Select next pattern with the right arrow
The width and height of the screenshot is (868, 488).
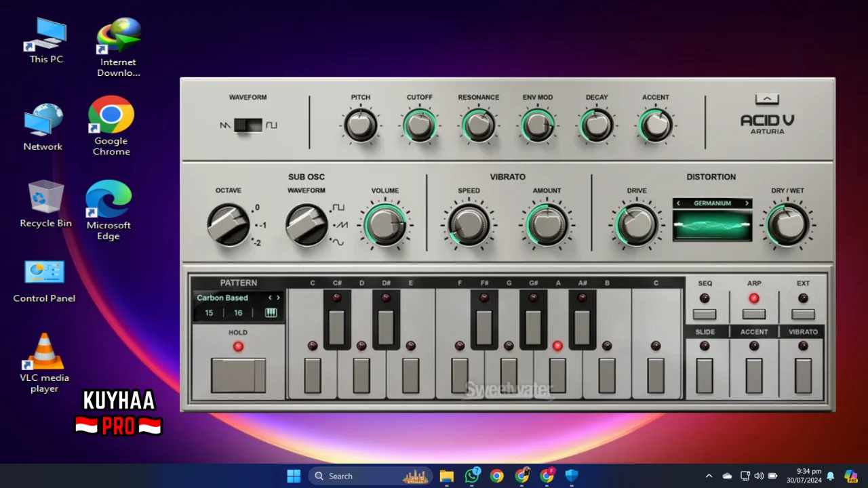(x=278, y=298)
